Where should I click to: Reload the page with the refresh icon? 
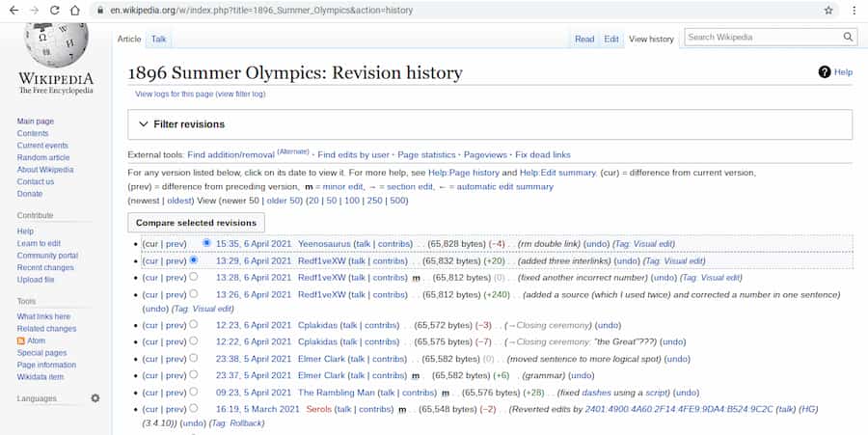click(x=54, y=10)
